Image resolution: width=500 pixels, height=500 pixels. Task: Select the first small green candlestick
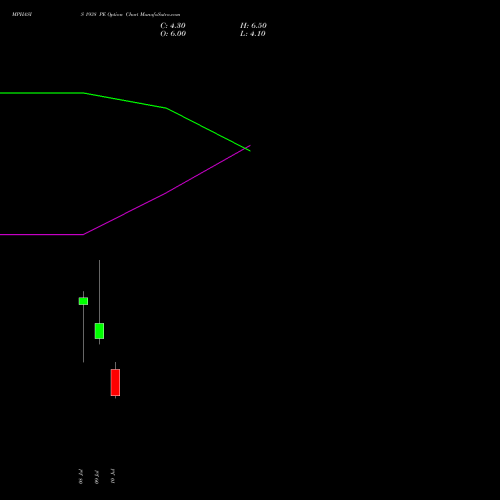83,301
